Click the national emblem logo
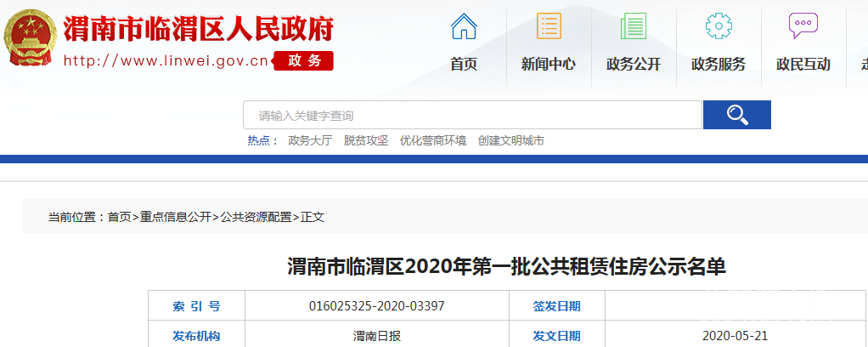Viewport: 868px width, 347px height. pyautogui.click(x=31, y=37)
